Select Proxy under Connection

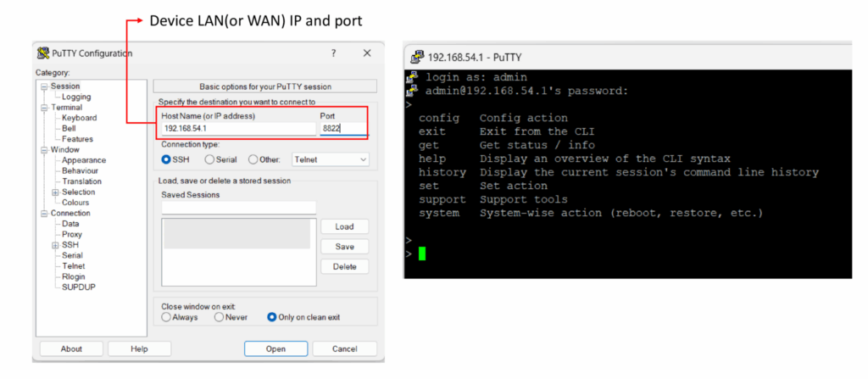(72, 234)
